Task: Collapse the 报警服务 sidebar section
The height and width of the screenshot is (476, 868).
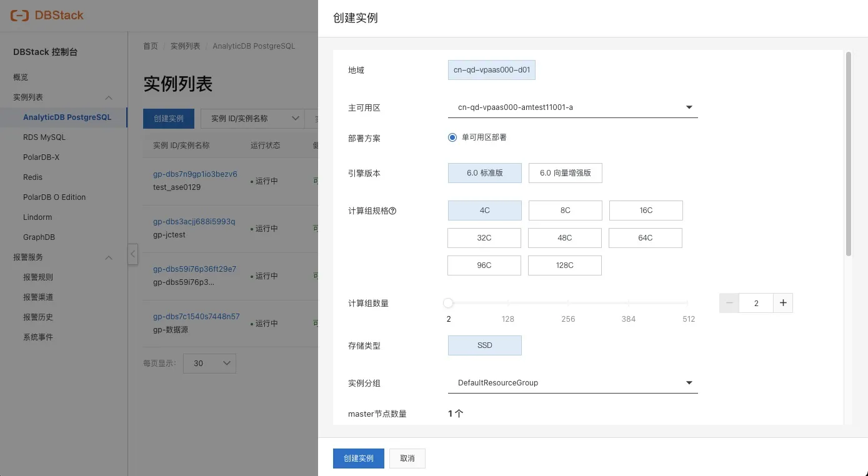Action: (109, 257)
